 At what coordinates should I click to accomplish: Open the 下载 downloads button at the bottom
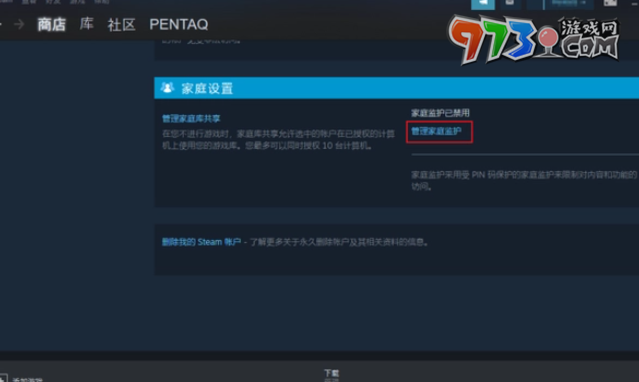click(331, 373)
